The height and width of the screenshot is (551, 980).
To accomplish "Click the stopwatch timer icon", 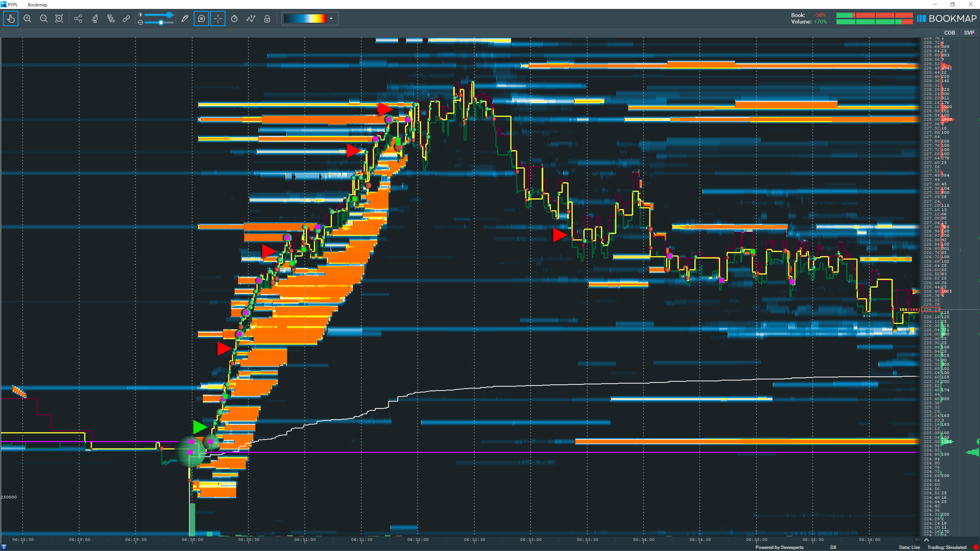I will (234, 19).
